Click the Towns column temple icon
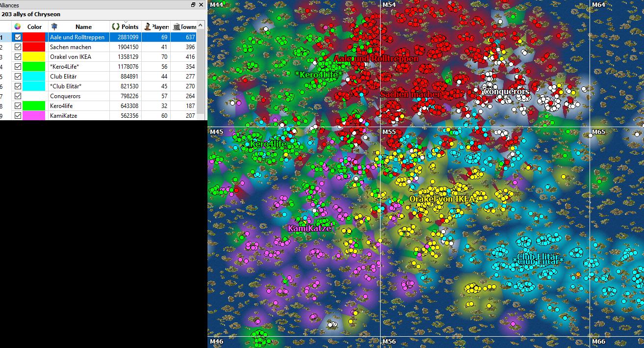Image resolution: width=644 pixels, height=348 pixels. [x=177, y=27]
